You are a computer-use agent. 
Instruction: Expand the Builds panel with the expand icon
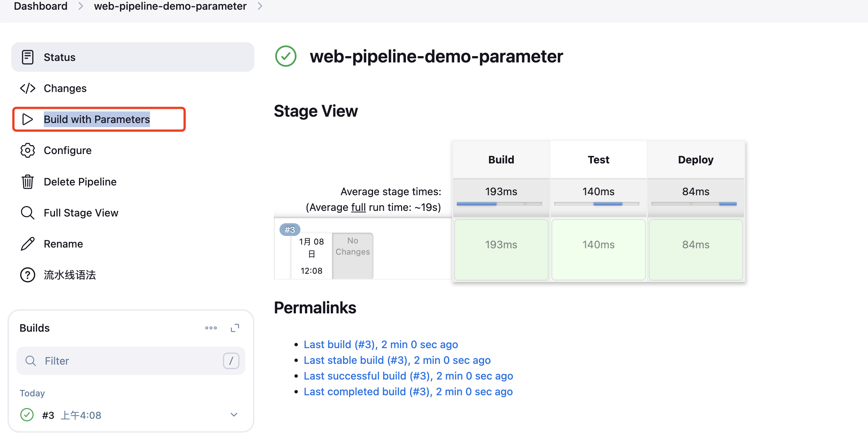(x=235, y=328)
